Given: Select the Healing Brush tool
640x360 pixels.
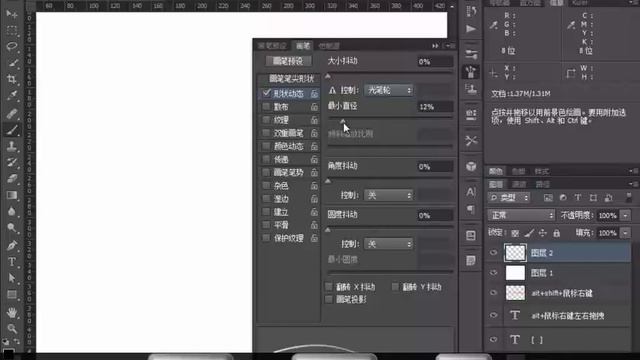Looking at the screenshot, I should coord(12,113).
